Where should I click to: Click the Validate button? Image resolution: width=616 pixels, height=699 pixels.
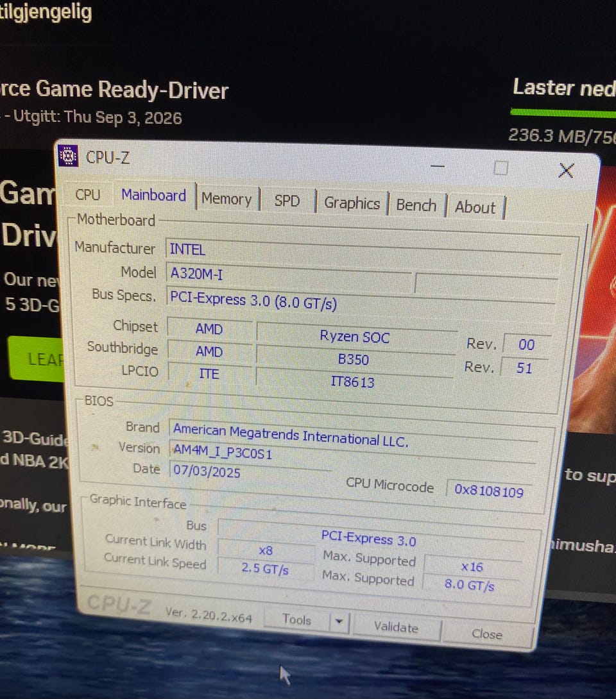point(396,628)
